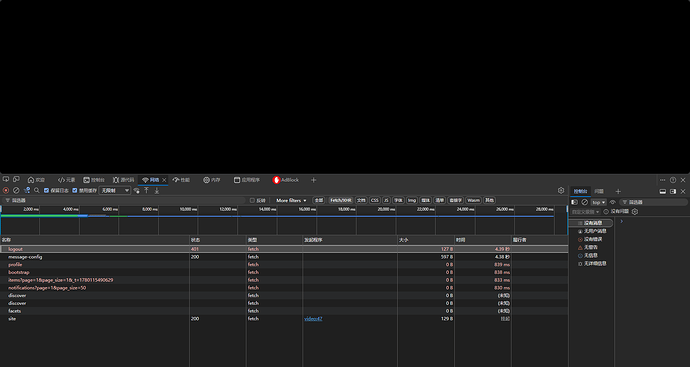Switch to the Welcome tab with home icon
This screenshot has height=367, width=690.
click(36, 180)
